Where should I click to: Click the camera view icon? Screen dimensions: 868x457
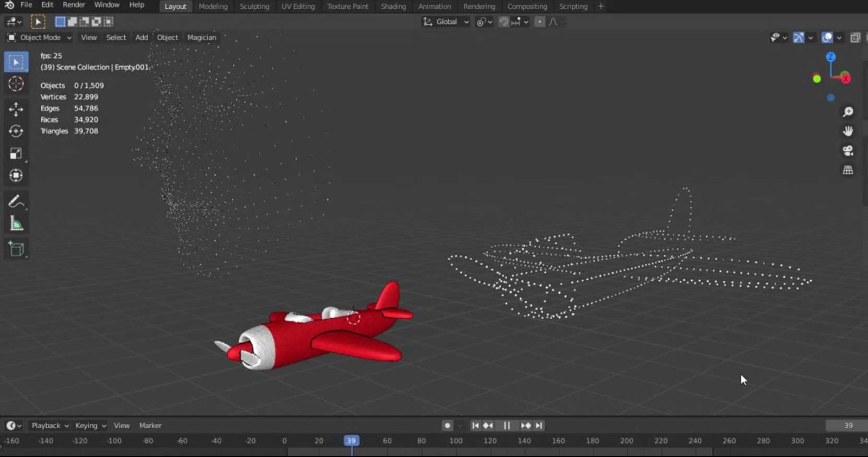coord(848,151)
